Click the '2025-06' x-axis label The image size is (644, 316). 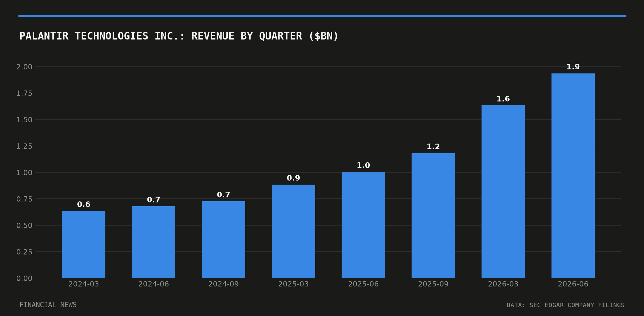(363, 284)
